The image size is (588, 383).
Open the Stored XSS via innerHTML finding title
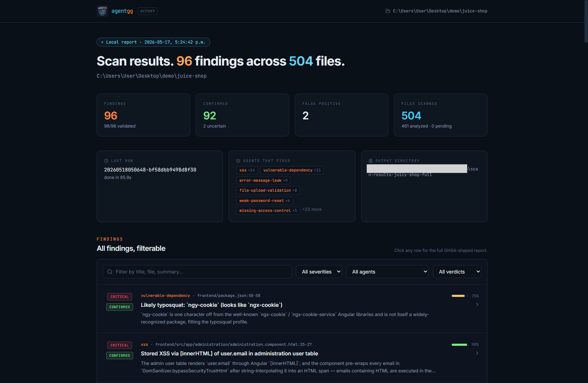tap(229, 354)
